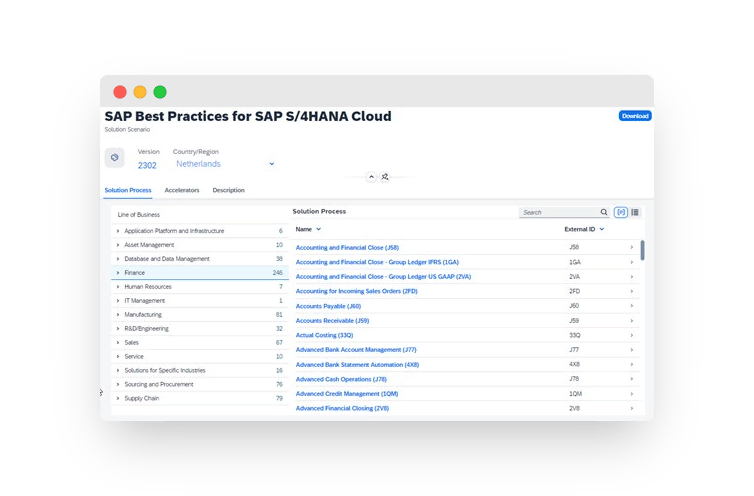The image size is (754, 496).
Task: Select Supply Chain line of business
Action: (x=200, y=398)
